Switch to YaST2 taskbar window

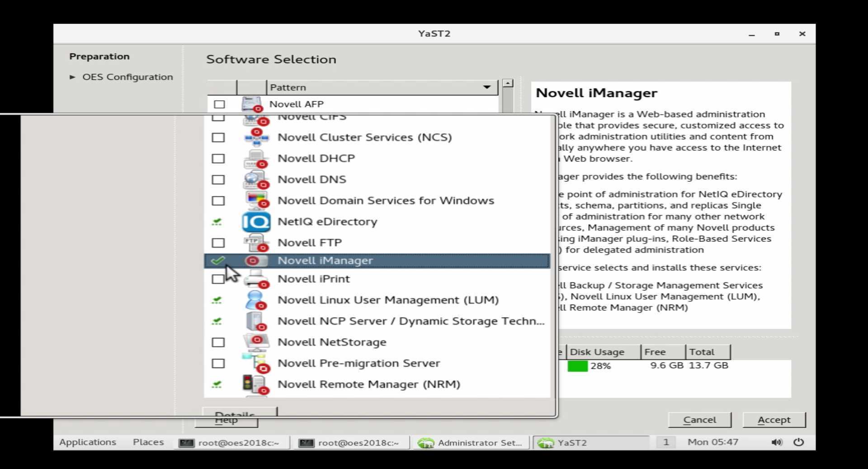[591, 443]
